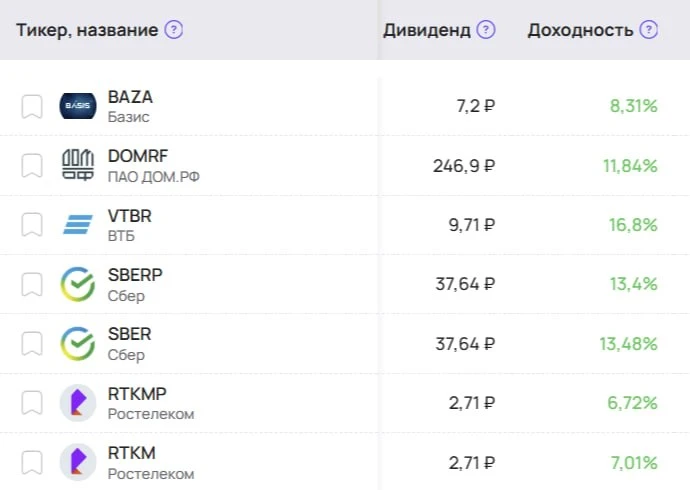Bookmark the RTKMP row

point(32,402)
